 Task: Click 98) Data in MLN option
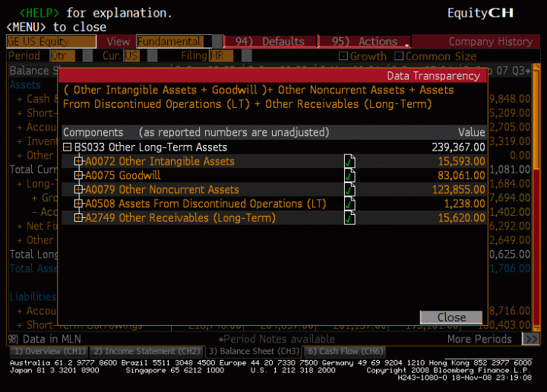tap(44, 339)
